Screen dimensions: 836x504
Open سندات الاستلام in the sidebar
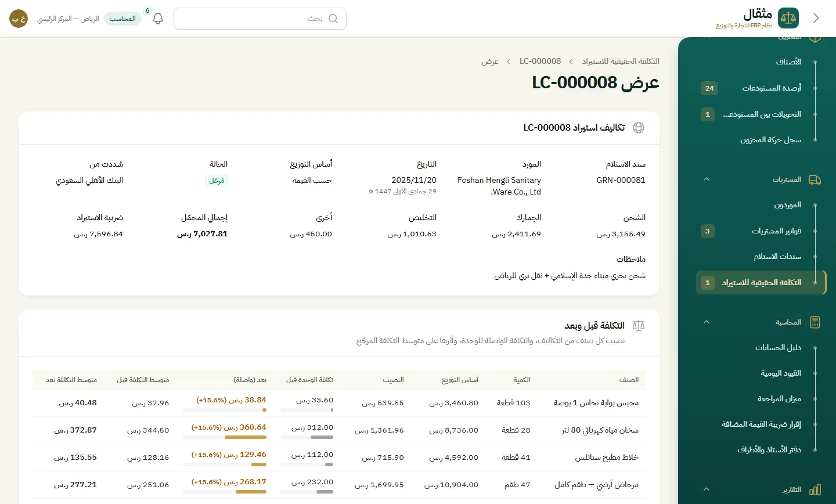pyautogui.click(x=761, y=257)
